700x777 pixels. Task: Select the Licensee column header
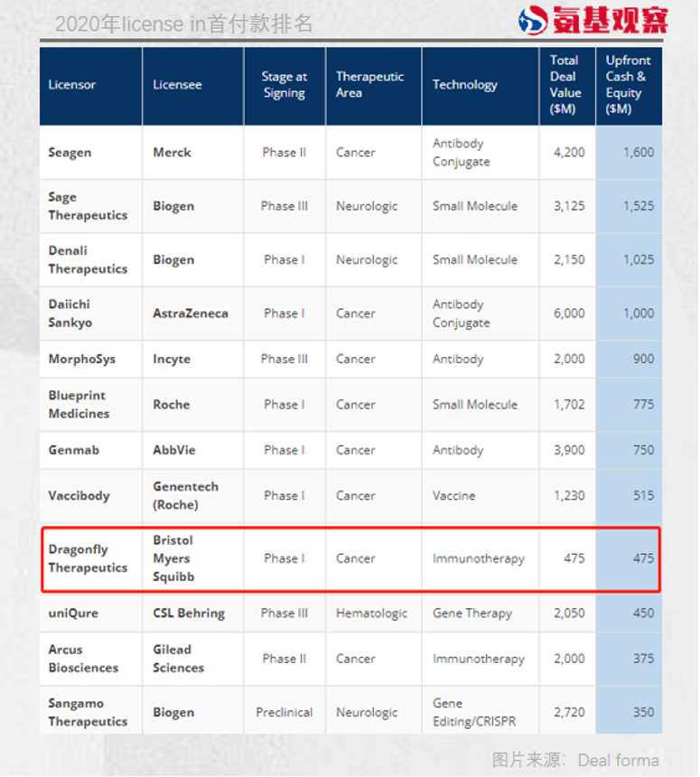coord(177,85)
